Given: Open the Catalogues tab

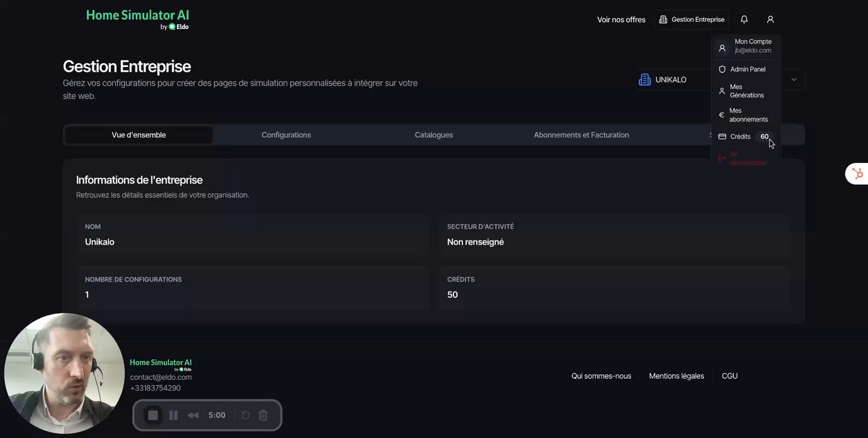Looking at the screenshot, I should (433, 135).
